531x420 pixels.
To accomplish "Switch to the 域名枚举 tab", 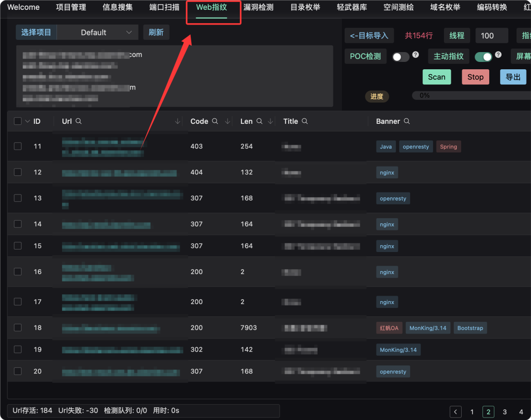I will click(445, 7).
